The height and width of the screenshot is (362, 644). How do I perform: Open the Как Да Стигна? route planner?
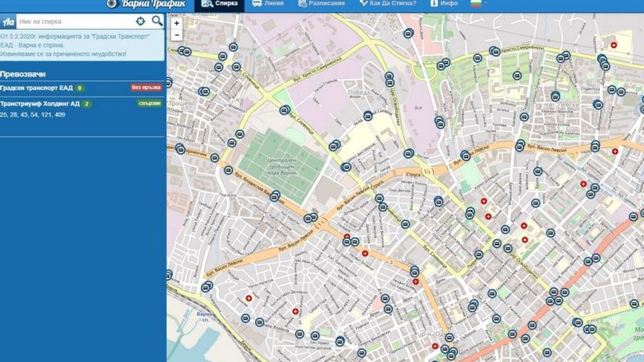tap(387, 4)
